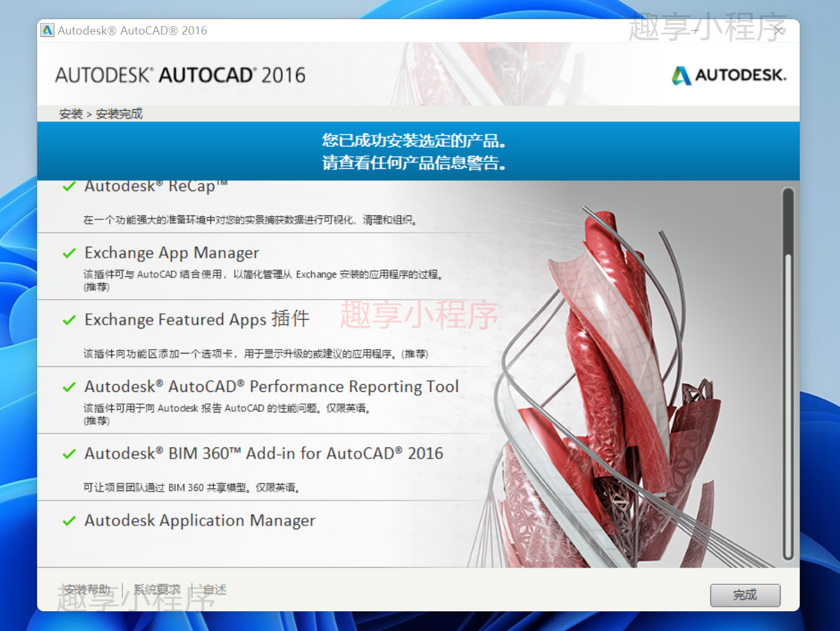The width and height of the screenshot is (840, 631).
Task: Click the AutoCAD icon in title bar
Action: 47,30
